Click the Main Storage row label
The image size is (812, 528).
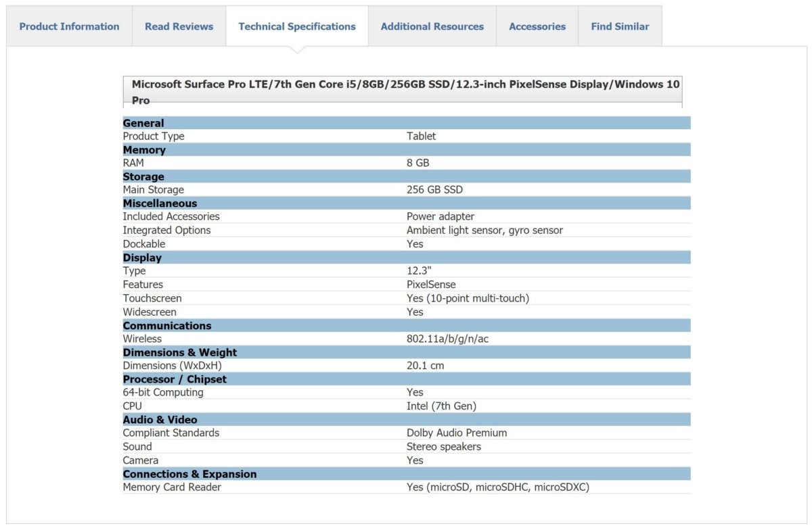pyautogui.click(x=154, y=190)
